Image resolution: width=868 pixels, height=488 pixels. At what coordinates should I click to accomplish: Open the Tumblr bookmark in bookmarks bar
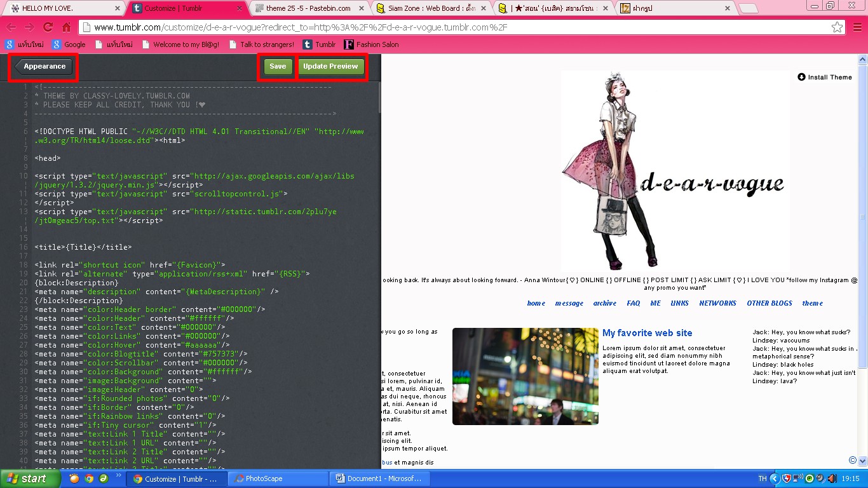point(319,44)
